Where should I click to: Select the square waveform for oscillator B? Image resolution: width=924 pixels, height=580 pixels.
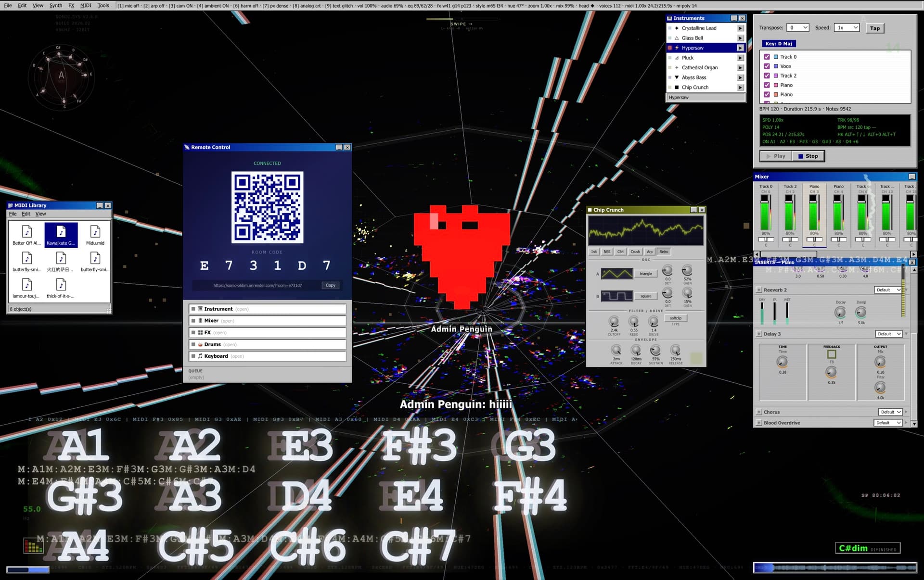(646, 296)
